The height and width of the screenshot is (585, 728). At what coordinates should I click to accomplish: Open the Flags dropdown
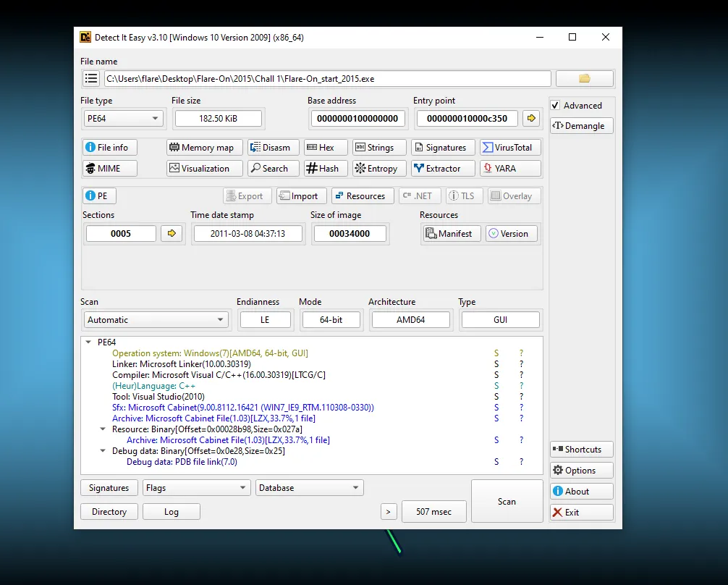pos(197,488)
